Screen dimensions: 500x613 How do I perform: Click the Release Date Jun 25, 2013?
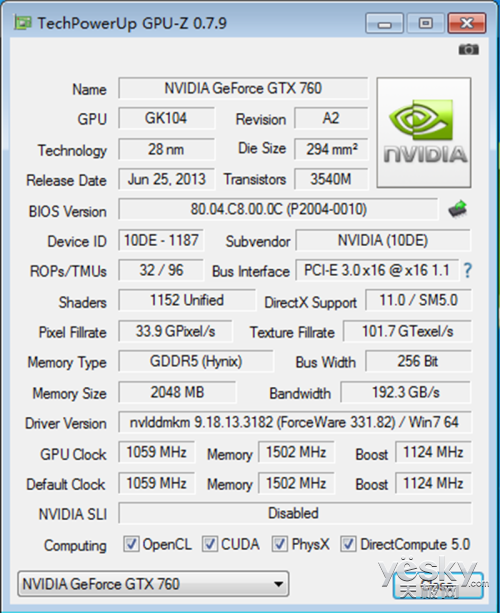click(x=167, y=179)
